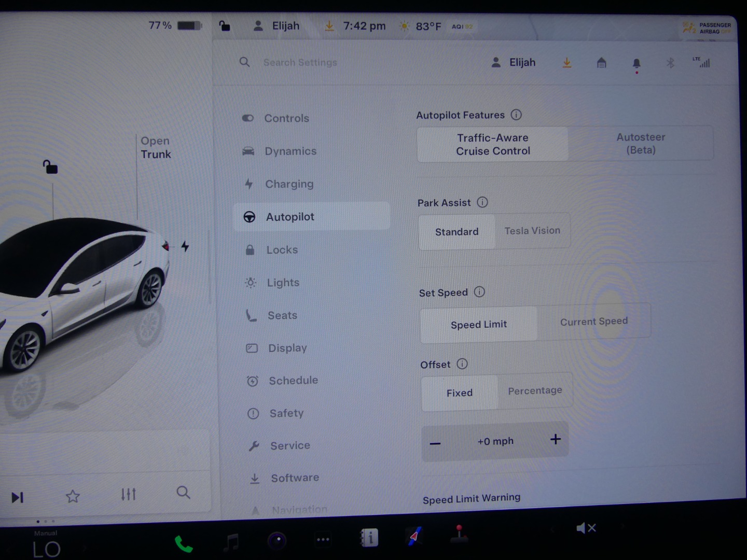
Task: Add favorite with the star icon
Action: click(x=73, y=496)
